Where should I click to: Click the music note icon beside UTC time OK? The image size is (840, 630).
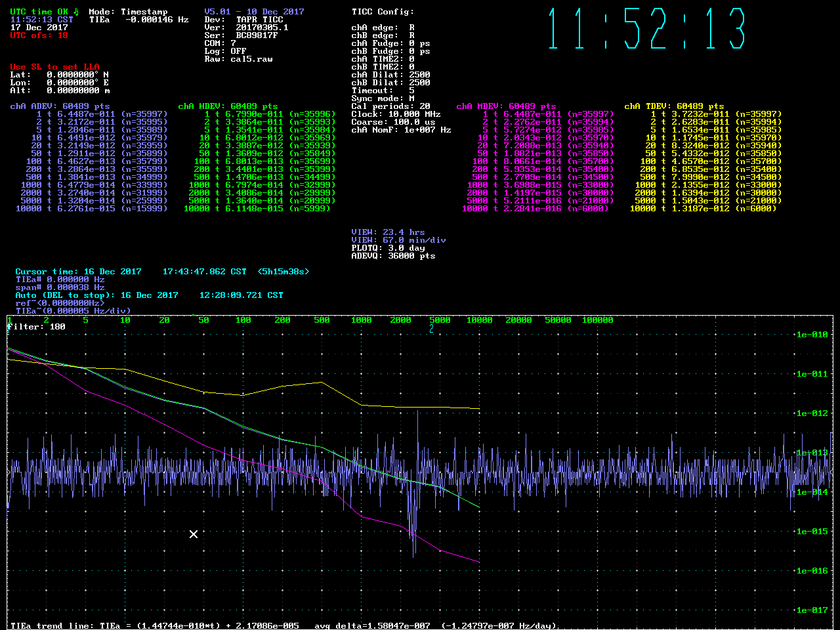75,12
